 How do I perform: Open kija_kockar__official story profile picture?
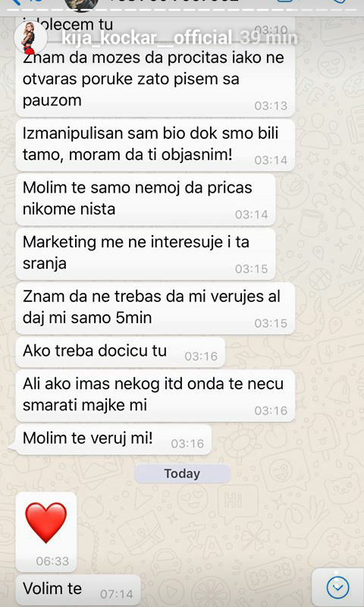pyautogui.click(x=30, y=38)
